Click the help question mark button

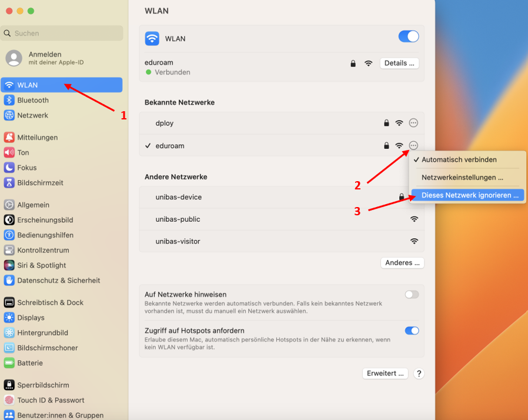[419, 374]
